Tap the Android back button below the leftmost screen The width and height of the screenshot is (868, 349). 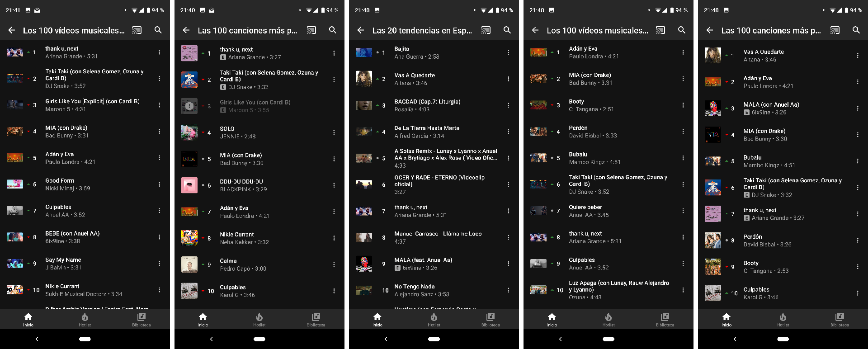click(37, 339)
